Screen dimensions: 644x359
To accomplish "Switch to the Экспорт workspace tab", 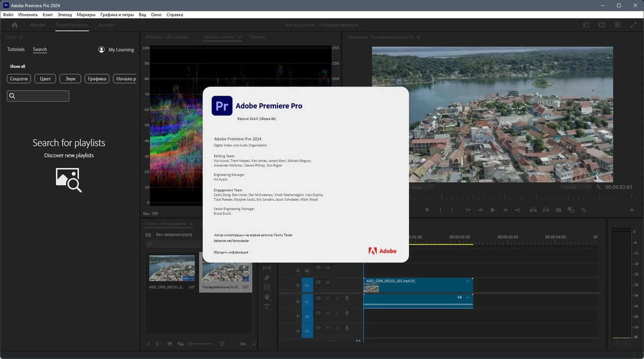I will (106, 25).
